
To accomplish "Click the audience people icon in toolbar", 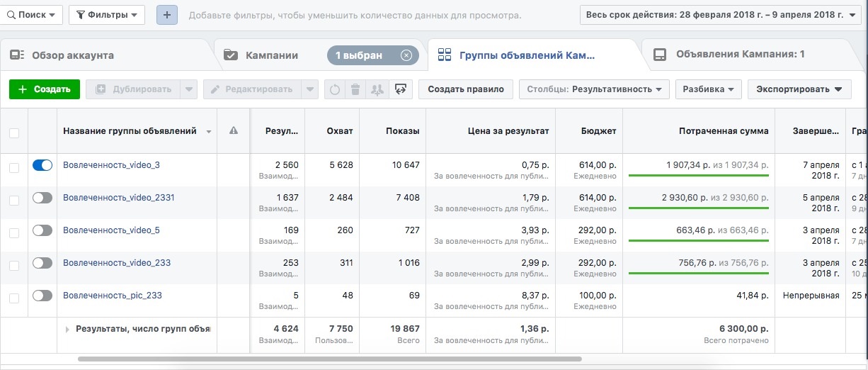I will click(377, 89).
